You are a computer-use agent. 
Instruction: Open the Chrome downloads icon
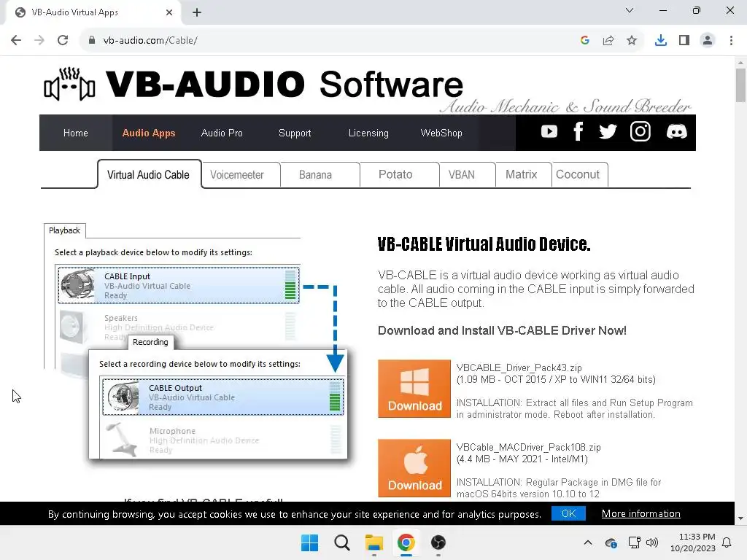point(661,40)
